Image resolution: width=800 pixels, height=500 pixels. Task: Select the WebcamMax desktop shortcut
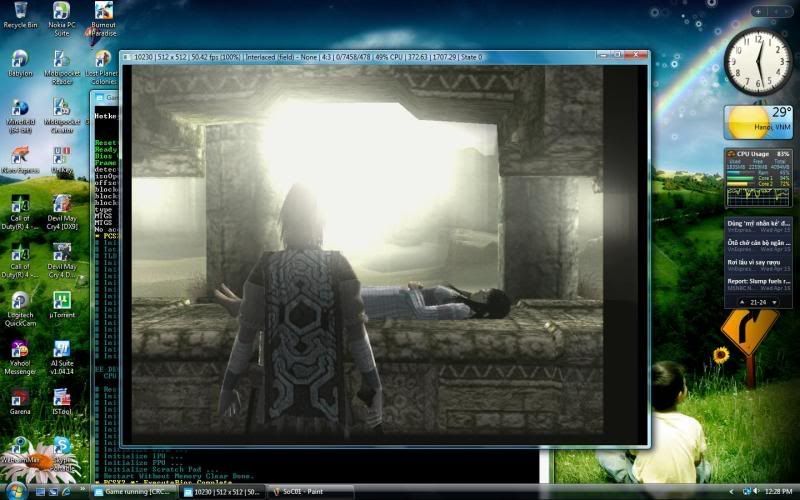coord(19,450)
